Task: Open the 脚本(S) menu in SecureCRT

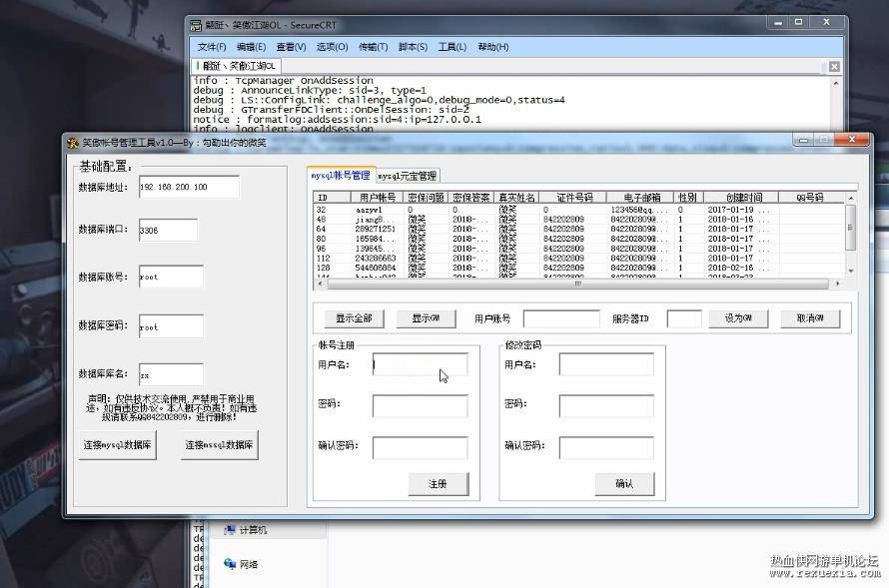Action: [x=413, y=47]
